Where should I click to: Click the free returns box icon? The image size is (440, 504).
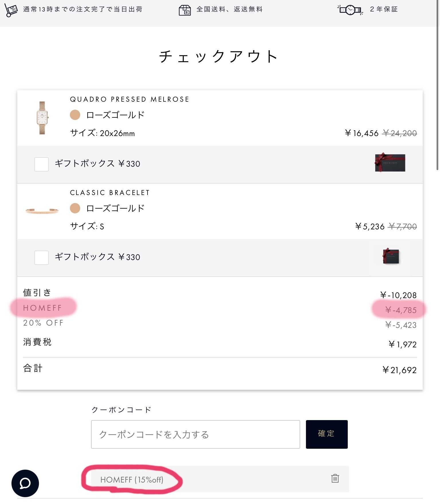(185, 10)
